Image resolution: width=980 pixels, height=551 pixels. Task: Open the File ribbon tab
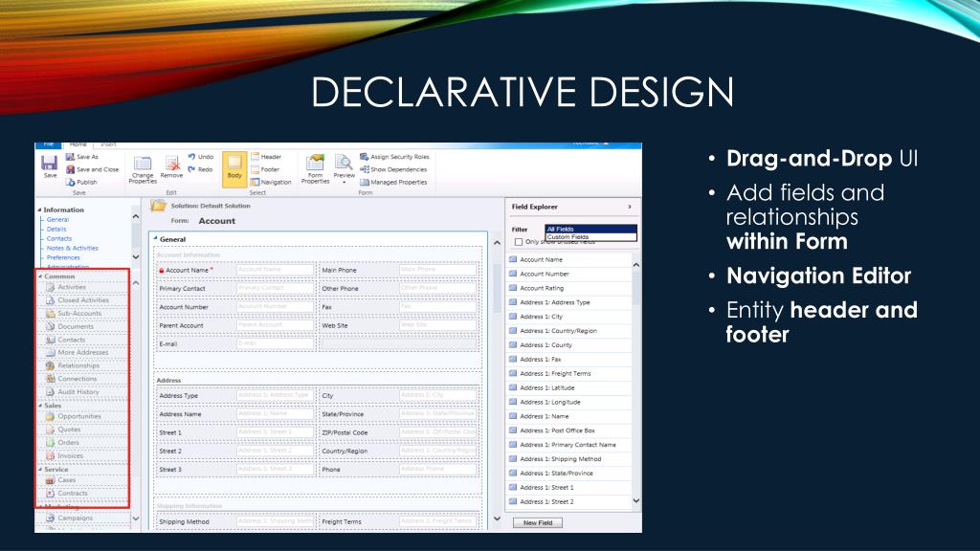(48, 145)
